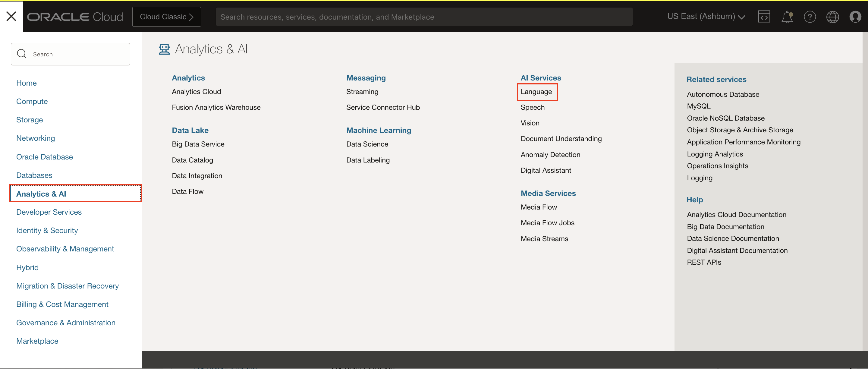This screenshot has height=369, width=868.
Task: Expand the US East (Ashburn) region dropdown
Action: 706,17
